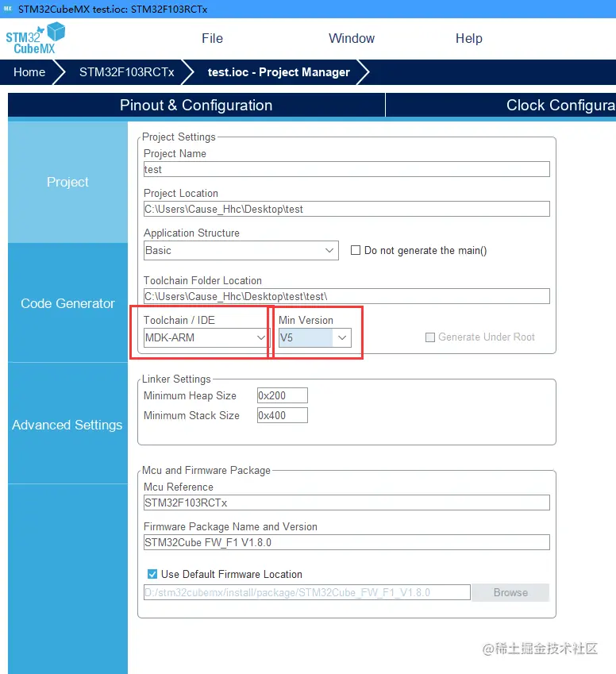
Task: Click the Project Settings group label
Action: click(179, 137)
